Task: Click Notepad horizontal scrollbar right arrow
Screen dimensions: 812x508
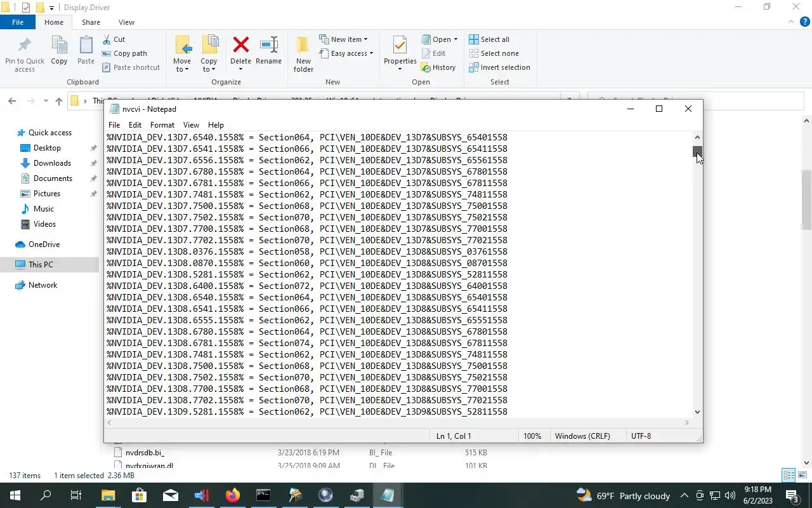Action: pyautogui.click(x=687, y=422)
